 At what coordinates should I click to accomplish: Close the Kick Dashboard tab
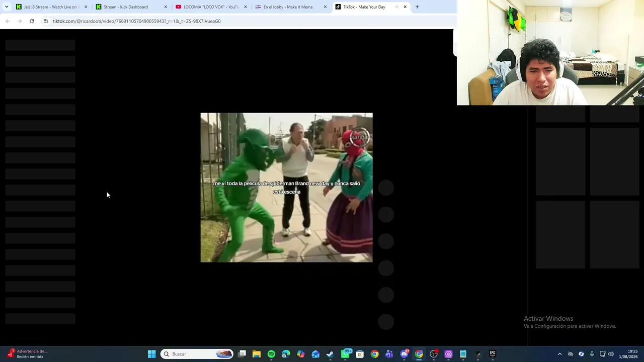[x=166, y=7]
